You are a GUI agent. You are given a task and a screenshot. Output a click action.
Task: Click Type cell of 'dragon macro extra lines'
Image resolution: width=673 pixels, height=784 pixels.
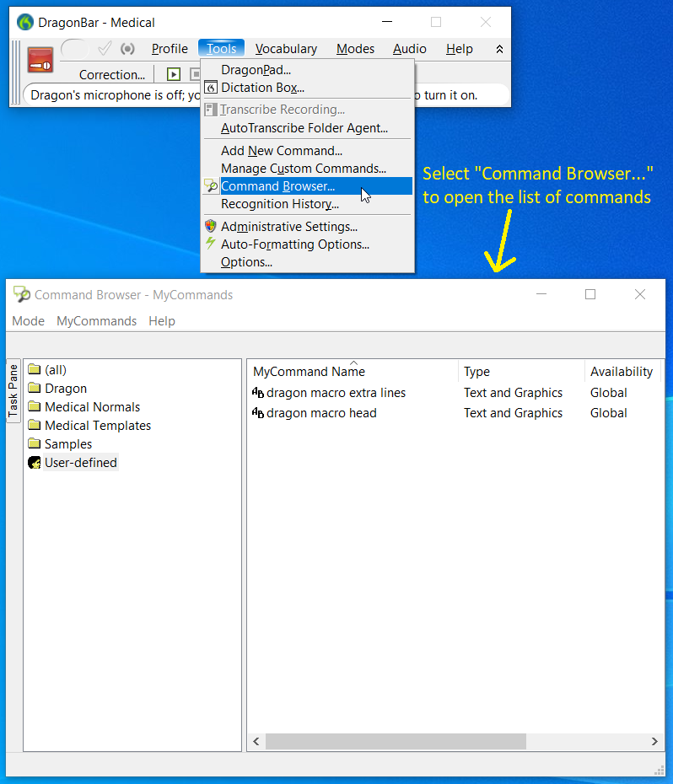tap(513, 393)
